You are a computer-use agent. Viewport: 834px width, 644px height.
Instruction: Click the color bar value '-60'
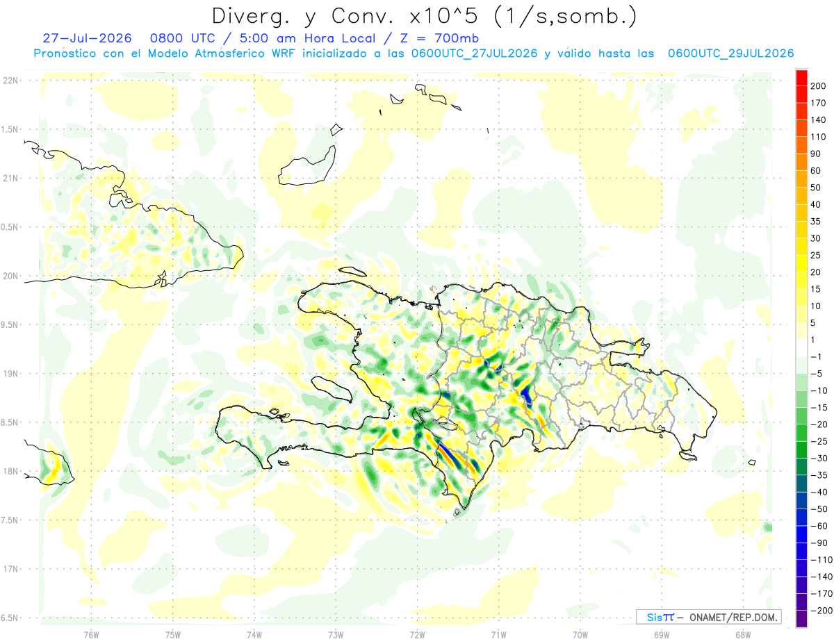[819, 526]
